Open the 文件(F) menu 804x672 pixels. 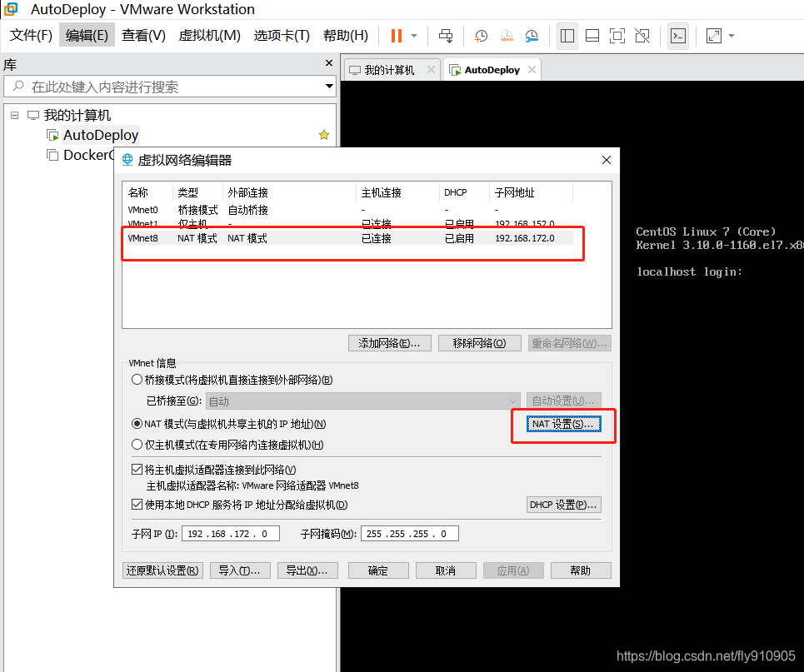31,35
